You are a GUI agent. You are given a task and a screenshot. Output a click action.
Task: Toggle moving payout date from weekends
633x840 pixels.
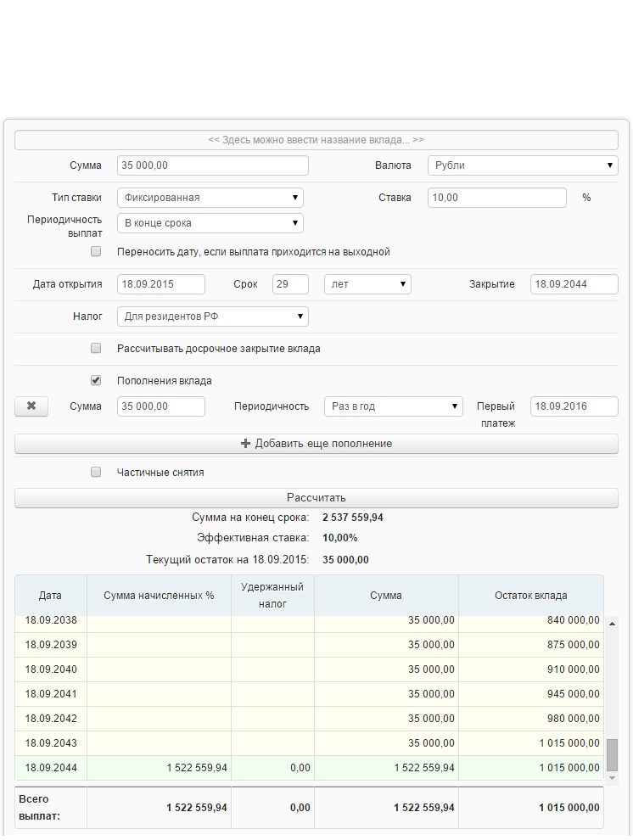pyautogui.click(x=96, y=251)
